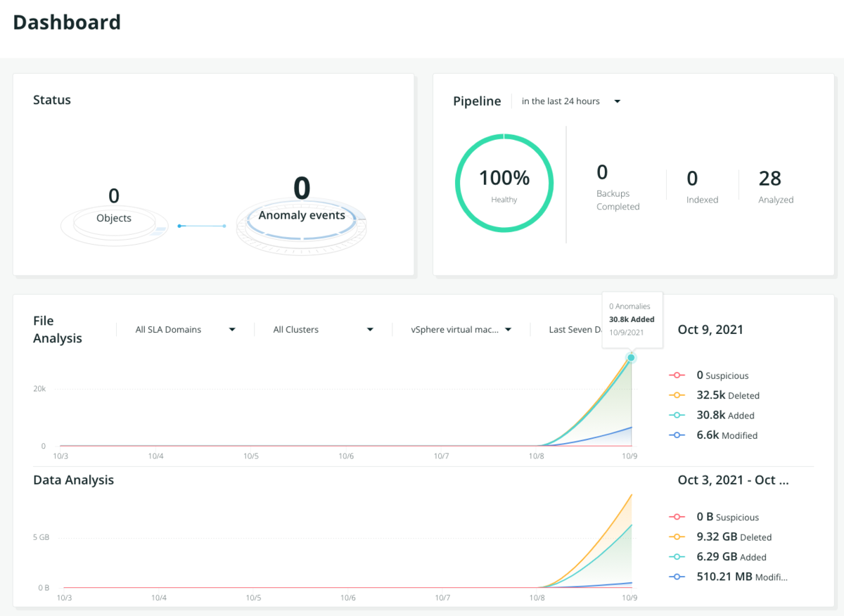Click the 10/8 label on File Analysis axis
Viewport: 844px width, 616px height.
[537, 456]
